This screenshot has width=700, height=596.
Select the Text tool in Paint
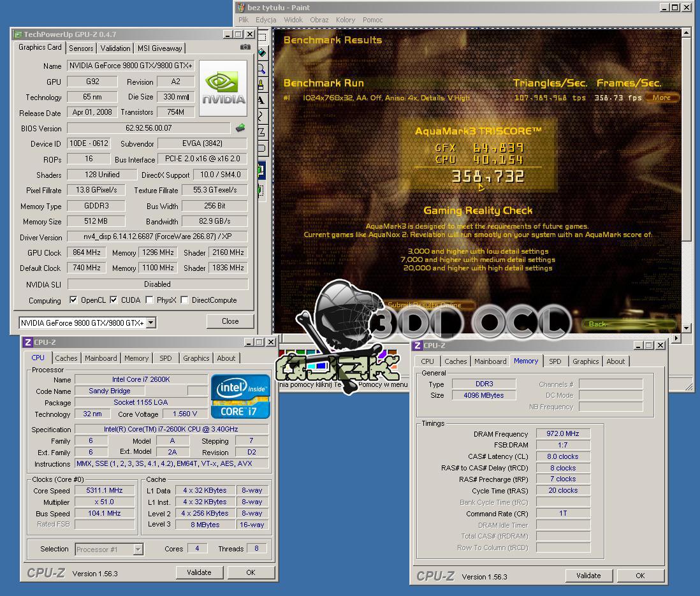point(262,100)
